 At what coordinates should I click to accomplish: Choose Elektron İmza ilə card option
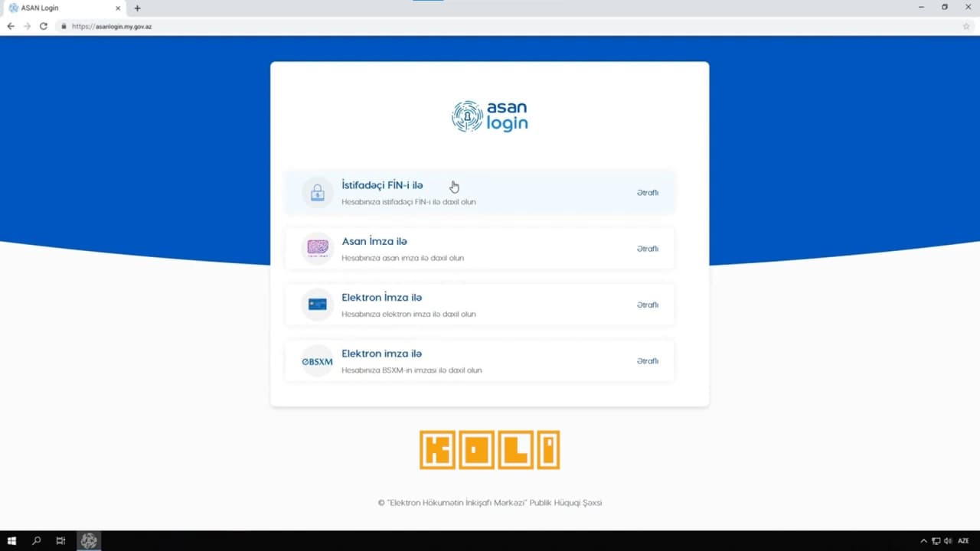point(479,305)
